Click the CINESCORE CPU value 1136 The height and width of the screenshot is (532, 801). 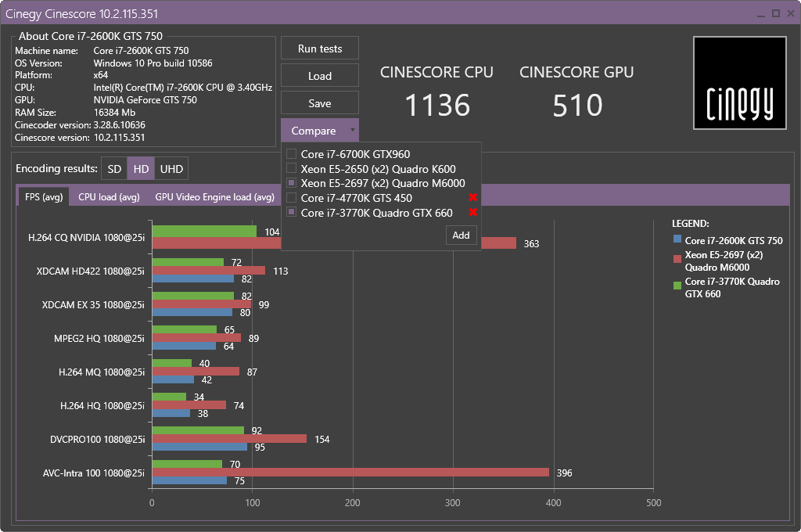pos(437,106)
